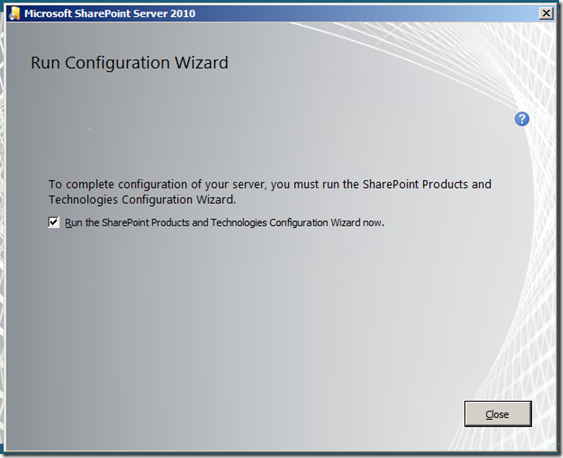Image resolution: width=563 pixels, height=458 pixels.
Task: Click the underlined 'R' in the checkbox label
Action: point(68,223)
